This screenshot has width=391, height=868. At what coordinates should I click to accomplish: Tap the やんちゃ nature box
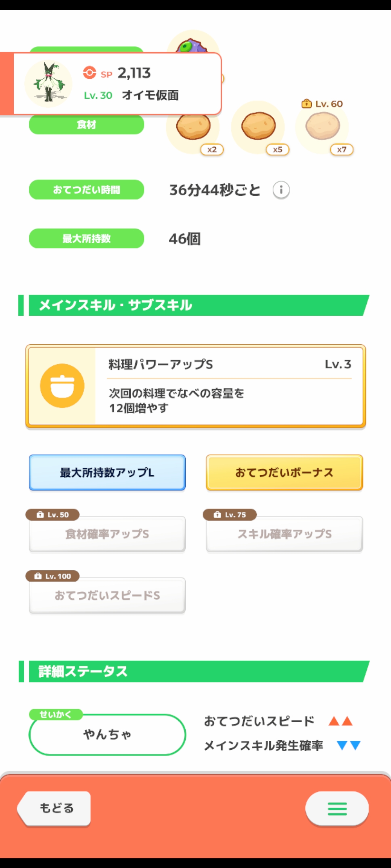tap(107, 735)
